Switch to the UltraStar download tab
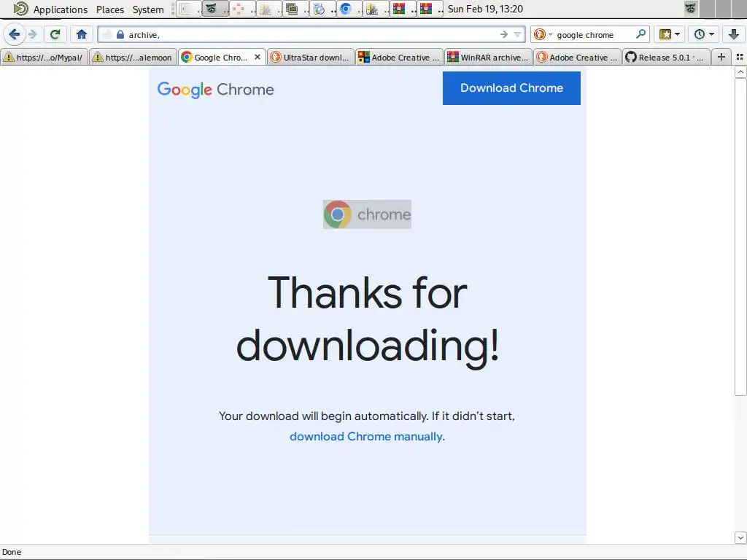The height and width of the screenshot is (560, 747). [x=311, y=57]
